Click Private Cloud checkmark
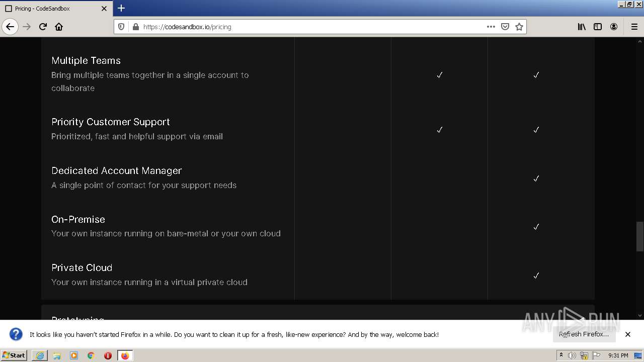Image resolution: width=644 pixels, height=362 pixels. pos(536,276)
